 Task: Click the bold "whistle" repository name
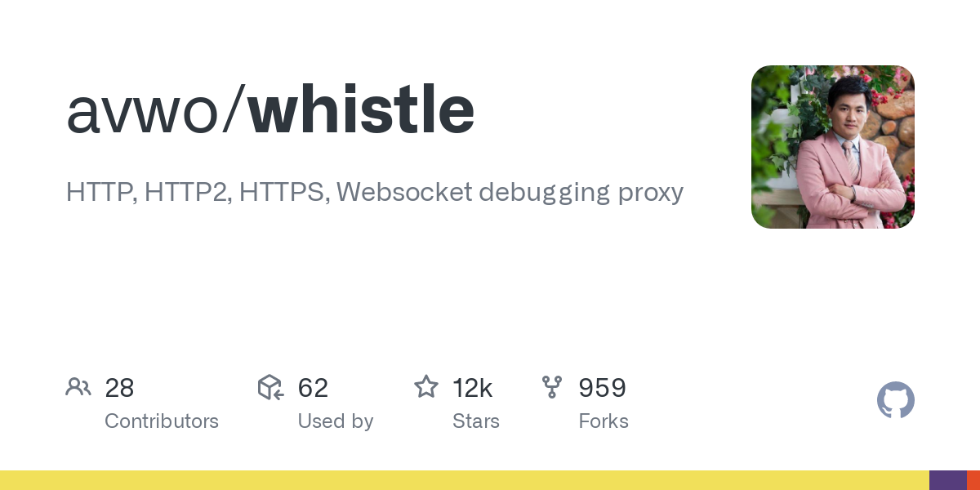[x=361, y=110]
